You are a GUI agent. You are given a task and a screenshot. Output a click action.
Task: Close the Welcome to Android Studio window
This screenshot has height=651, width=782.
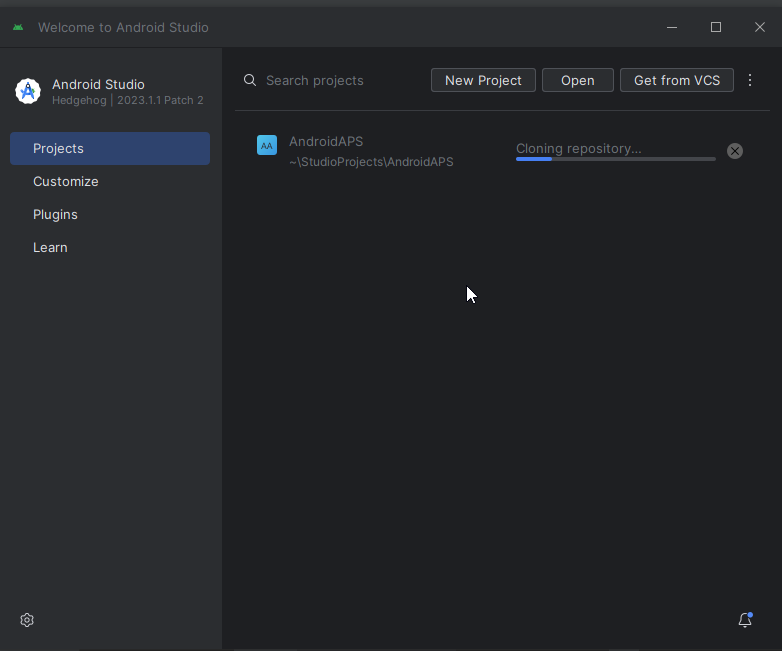pyautogui.click(x=760, y=27)
